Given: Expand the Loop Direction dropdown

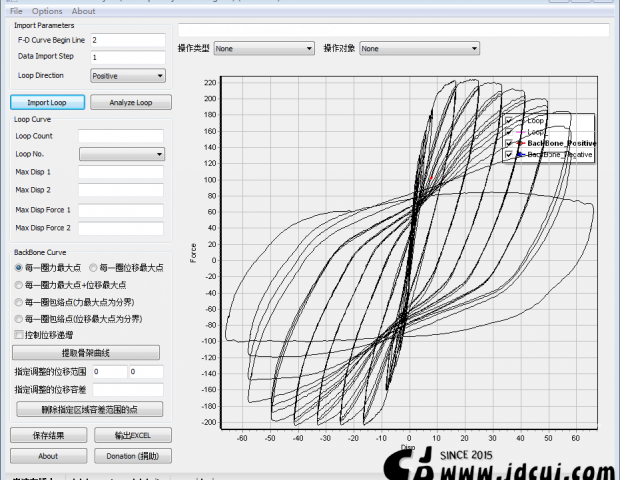Looking at the screenshot, I should 127,75.
